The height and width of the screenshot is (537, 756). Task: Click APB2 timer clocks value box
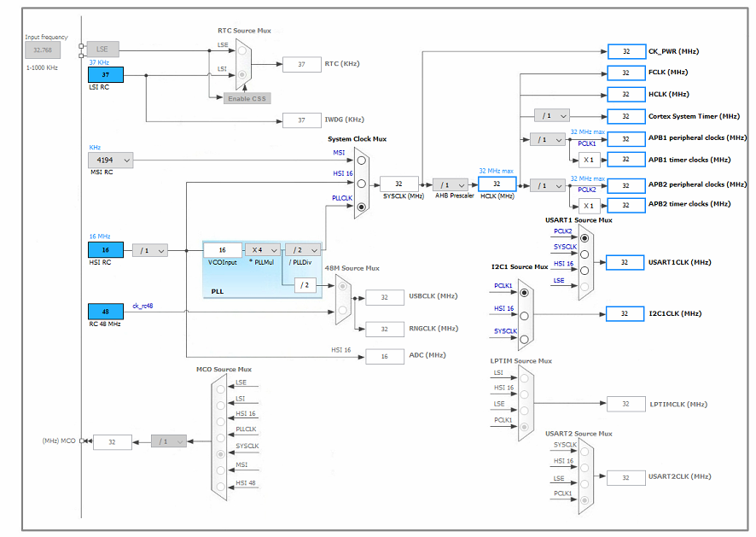[626, 205]
